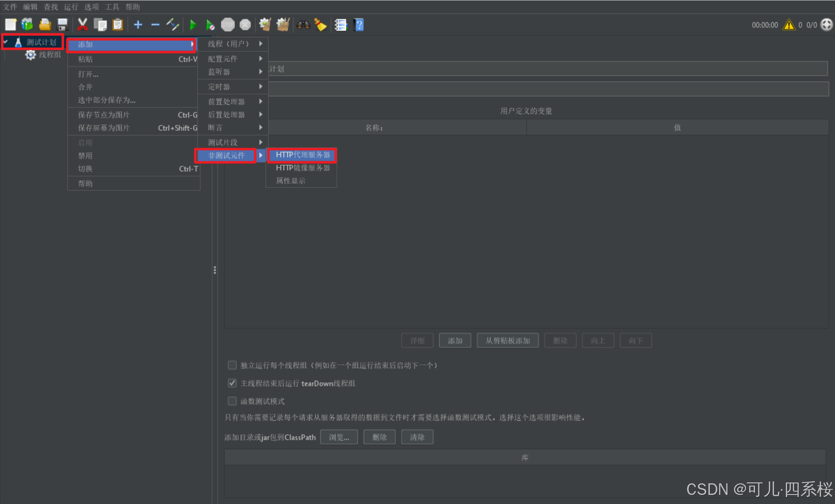The image size is (835, 504).
Task: Click the scissors Cut icon
Action: pos(83,25)
